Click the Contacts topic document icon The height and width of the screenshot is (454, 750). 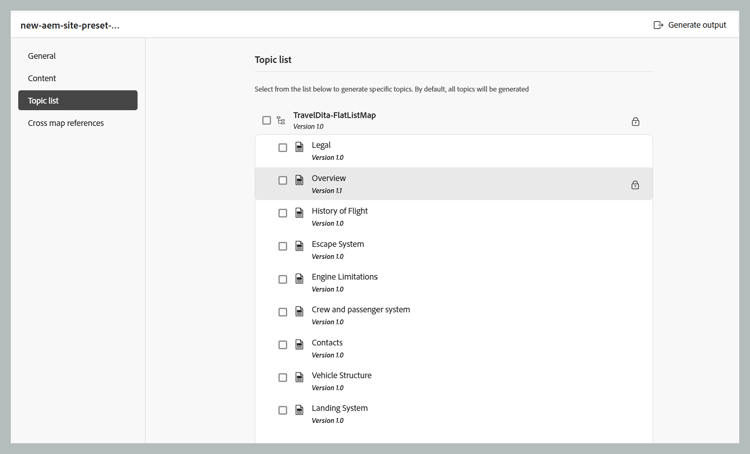pos(299,345)
